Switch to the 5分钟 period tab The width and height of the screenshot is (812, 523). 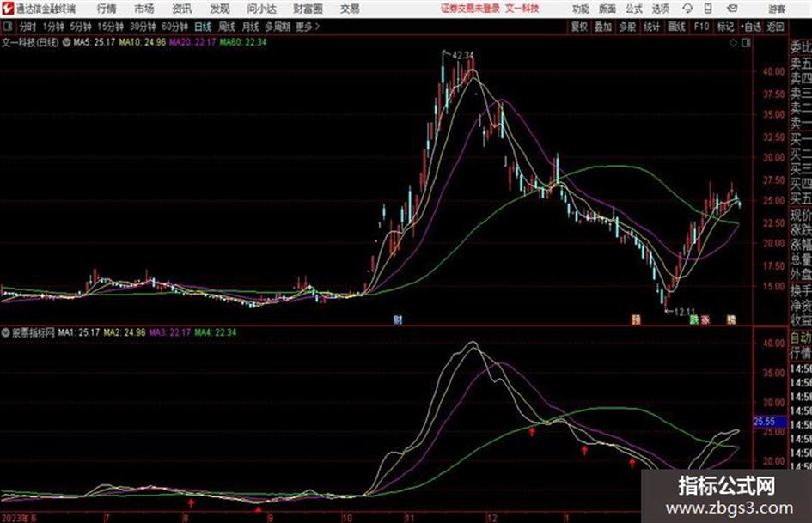[81, 27]
